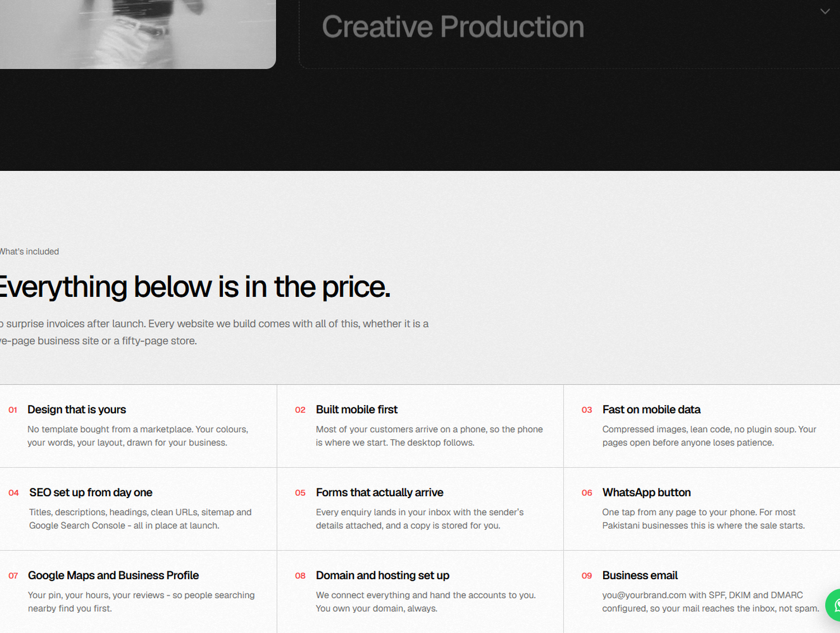Click the Fast on mobile data heading
The image size is (840, 633).
(x=651, y=409)
